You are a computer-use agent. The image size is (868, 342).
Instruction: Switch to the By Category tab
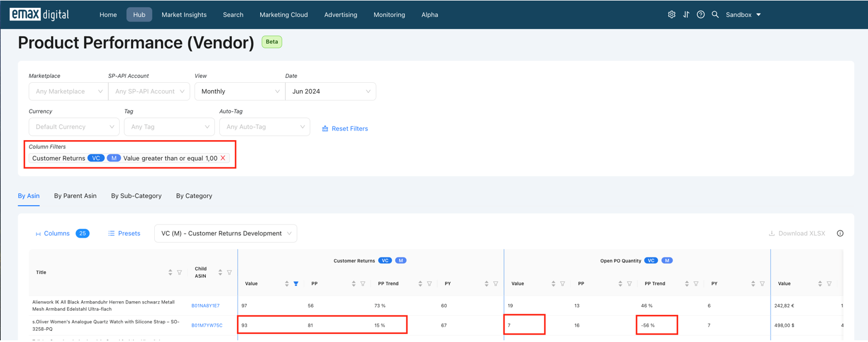[194, 196]
